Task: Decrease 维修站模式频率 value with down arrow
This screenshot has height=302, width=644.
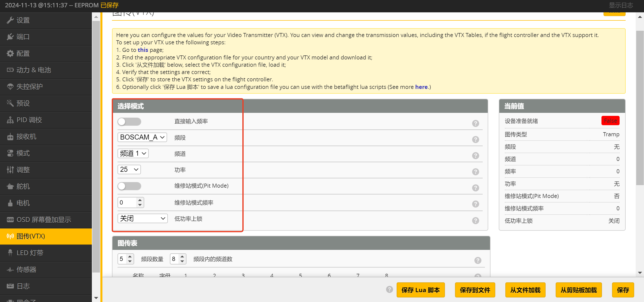Action: pyautogui.click(x=140, y=205)
